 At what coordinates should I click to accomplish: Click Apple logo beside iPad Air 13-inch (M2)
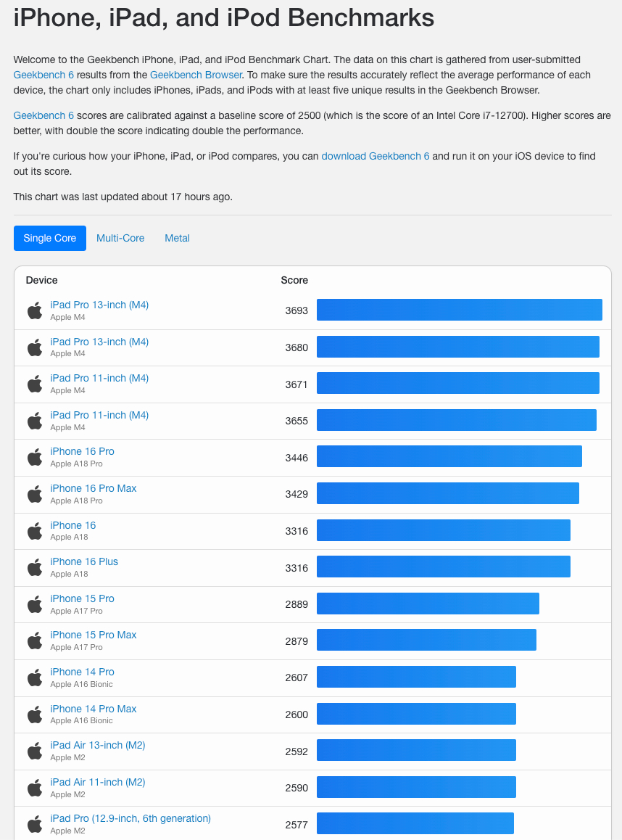pos(35,752)
